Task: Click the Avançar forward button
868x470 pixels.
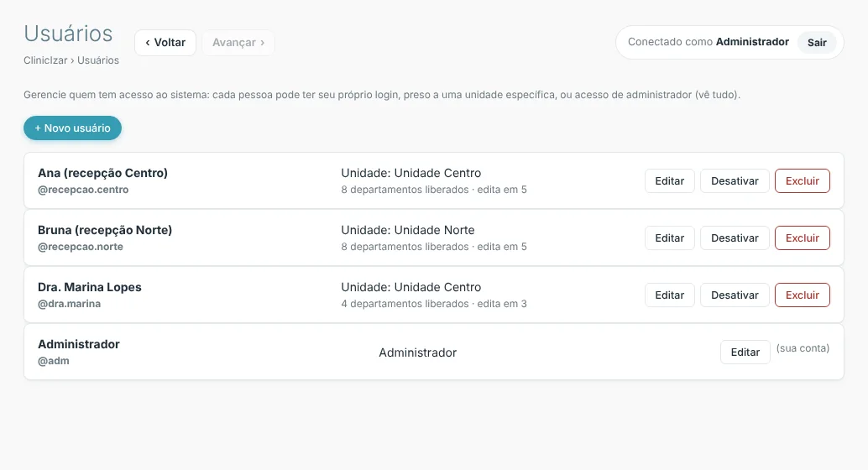Action: point(238,43)
